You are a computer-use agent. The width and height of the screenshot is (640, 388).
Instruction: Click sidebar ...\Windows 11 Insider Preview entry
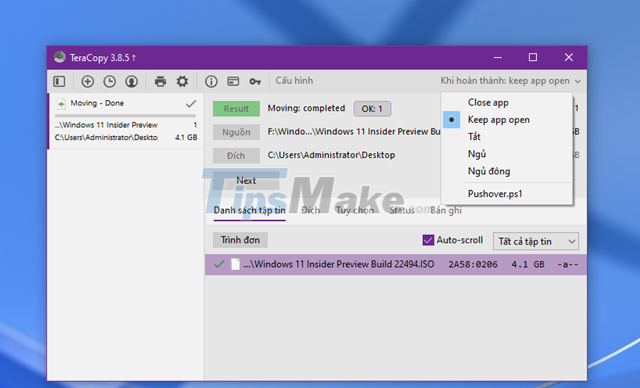tap(106, 125)
